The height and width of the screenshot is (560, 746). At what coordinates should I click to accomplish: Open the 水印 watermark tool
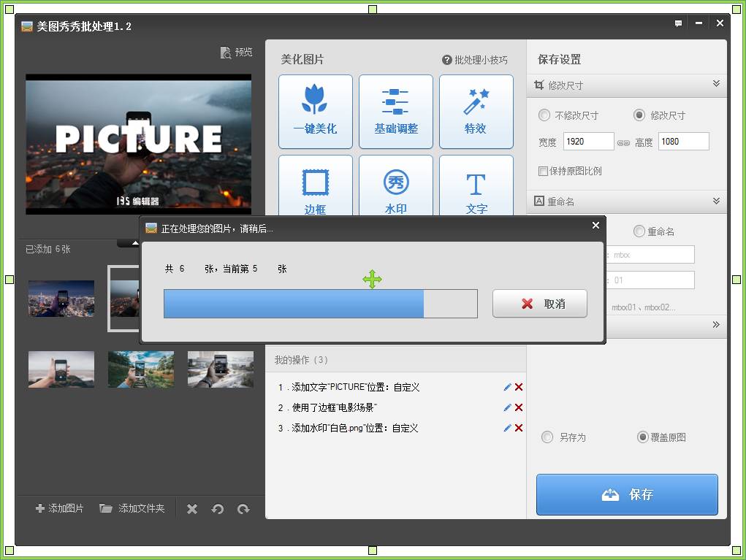(396, 186)
